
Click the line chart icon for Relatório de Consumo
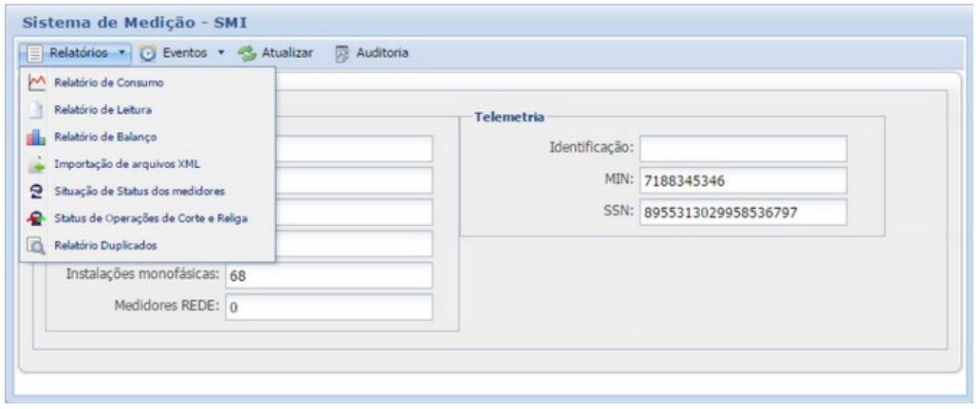(33, 84)
